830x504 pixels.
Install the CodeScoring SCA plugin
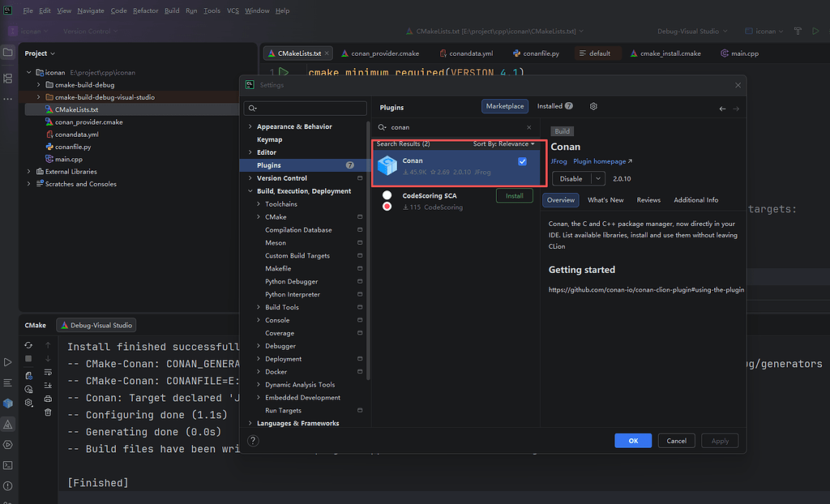tap(514, 196)
